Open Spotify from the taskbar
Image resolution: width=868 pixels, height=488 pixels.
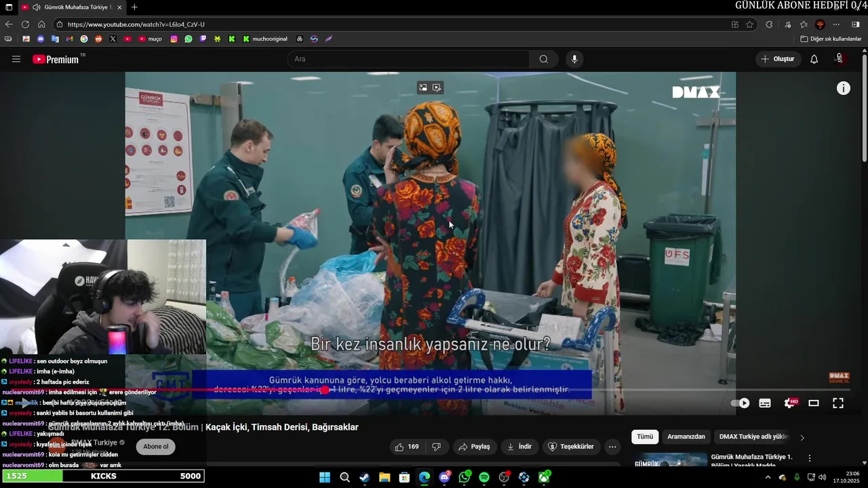(484, 477)
